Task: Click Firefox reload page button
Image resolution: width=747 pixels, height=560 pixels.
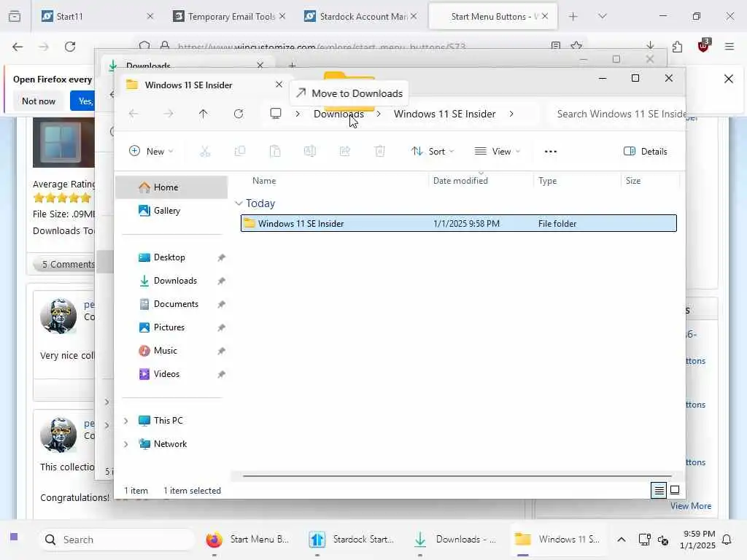Action: coord(70,47)
